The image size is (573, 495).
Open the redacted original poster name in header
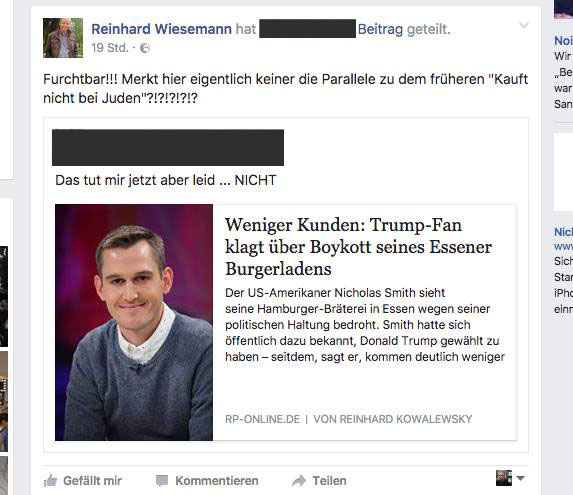[307, 28]
